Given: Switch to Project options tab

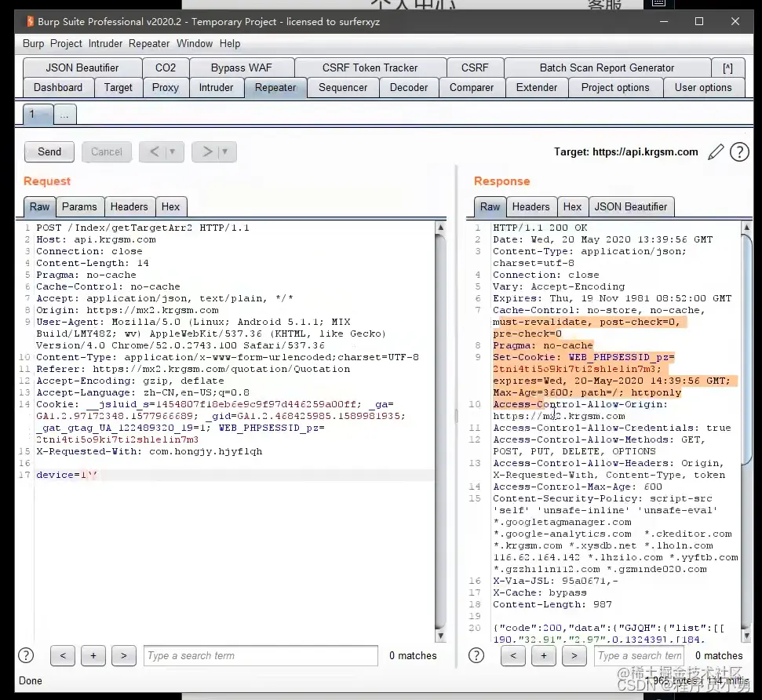Looking at the screenshot, I should pos(615,88).
